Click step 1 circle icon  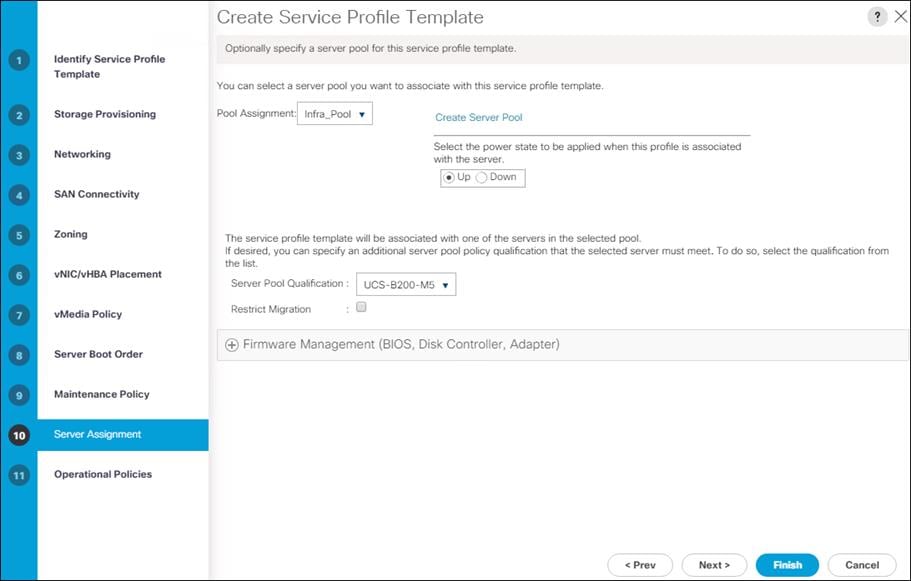(19, 60)
